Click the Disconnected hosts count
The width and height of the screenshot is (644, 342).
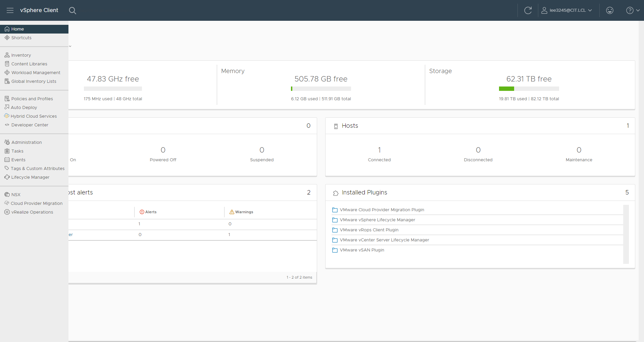point(478,150)
